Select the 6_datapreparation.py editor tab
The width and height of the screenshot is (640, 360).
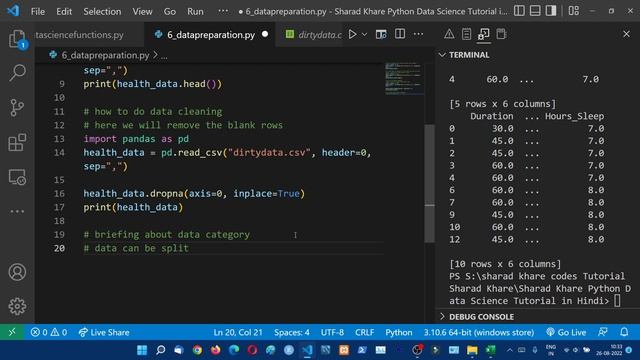click(x=210, y=35)
